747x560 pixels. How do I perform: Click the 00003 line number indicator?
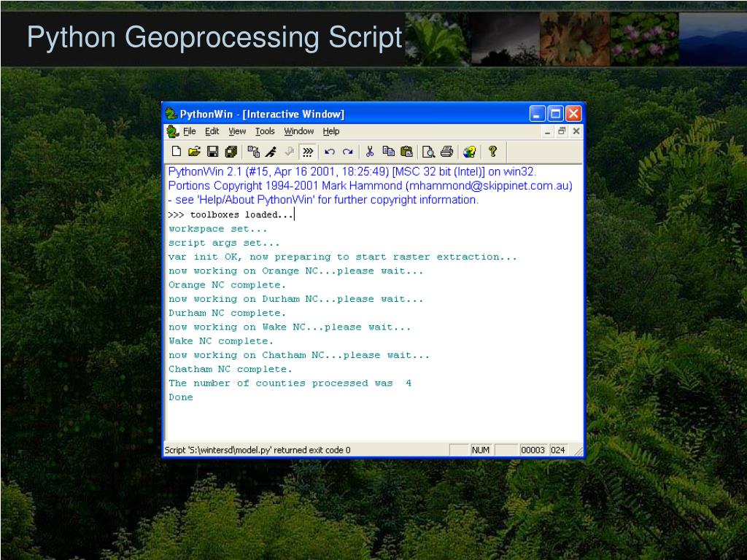(x=533, y=450)
